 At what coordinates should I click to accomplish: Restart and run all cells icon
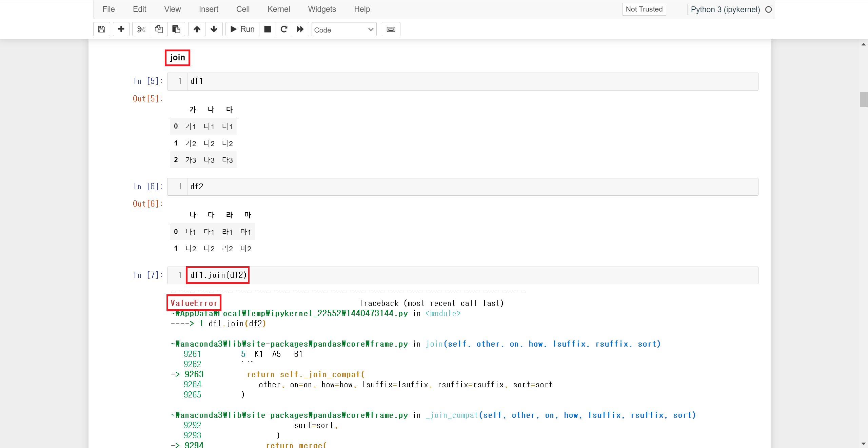[300, 29]
